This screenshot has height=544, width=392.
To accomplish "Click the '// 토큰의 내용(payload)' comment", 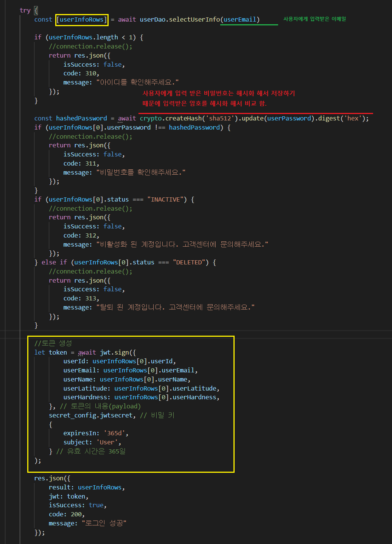I will [x=100, y=406].
